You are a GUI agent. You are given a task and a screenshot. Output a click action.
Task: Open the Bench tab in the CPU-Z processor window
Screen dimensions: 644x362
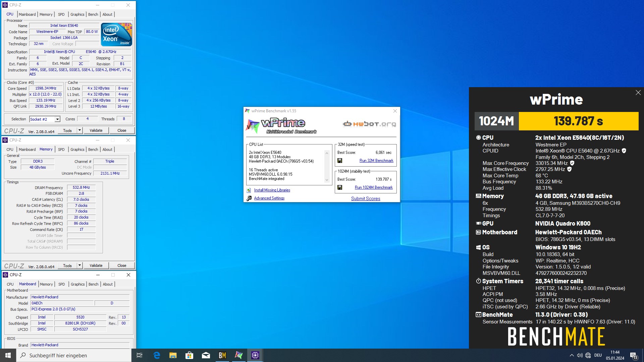[x=93, y=14]
